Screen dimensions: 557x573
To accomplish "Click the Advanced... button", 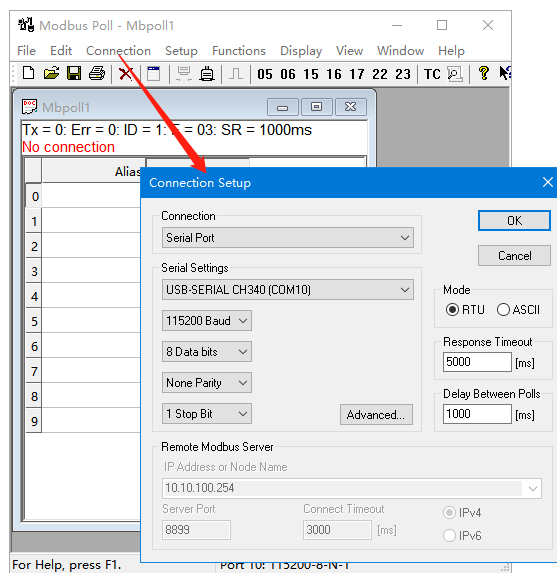I will click(x=376, y=415).
